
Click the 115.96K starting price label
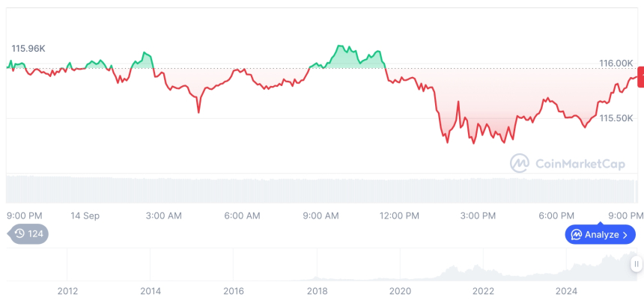point(28,49)
